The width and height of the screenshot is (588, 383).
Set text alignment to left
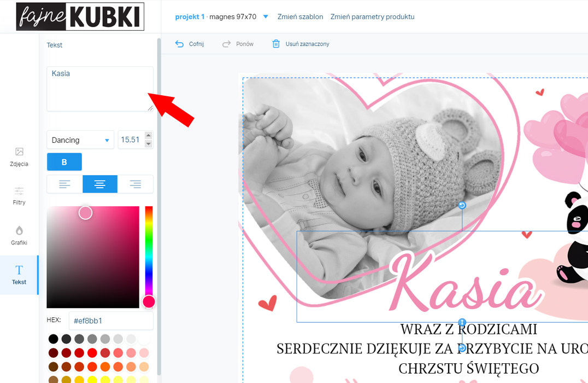pyautogui.click(x=64, y=184)
